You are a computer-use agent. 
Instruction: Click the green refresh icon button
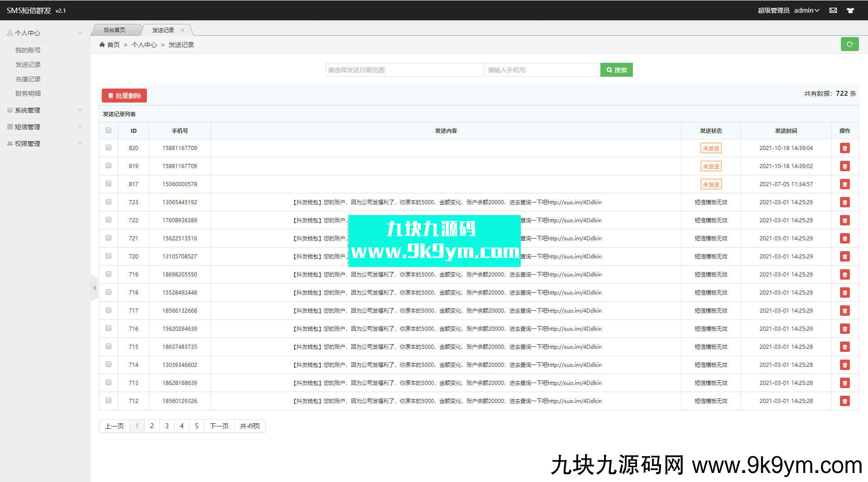click(849, 44)
